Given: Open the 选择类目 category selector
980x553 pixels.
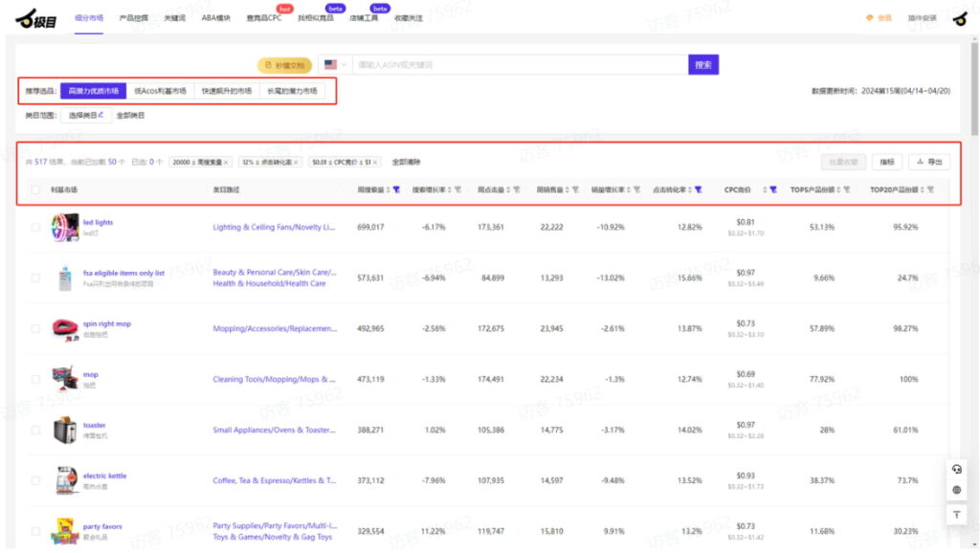Looking at the screenshot, I should click(85, 116).
